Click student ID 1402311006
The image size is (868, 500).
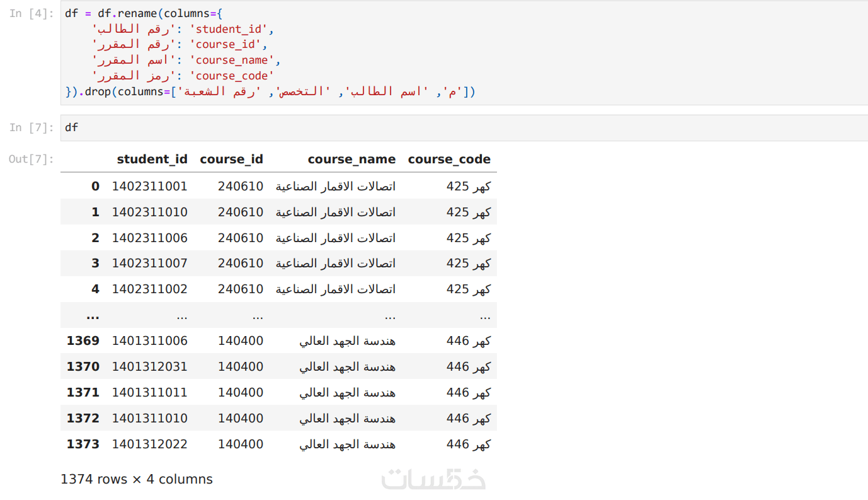click(150, 238)
